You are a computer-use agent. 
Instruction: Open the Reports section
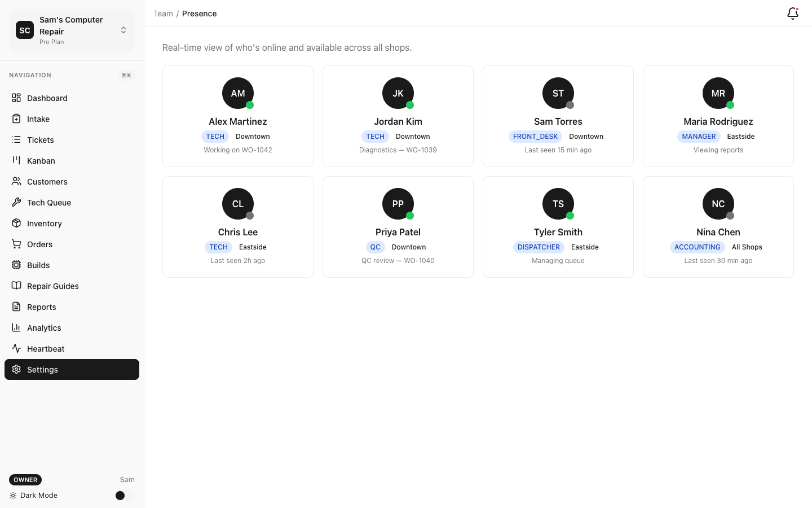[41, 306]
